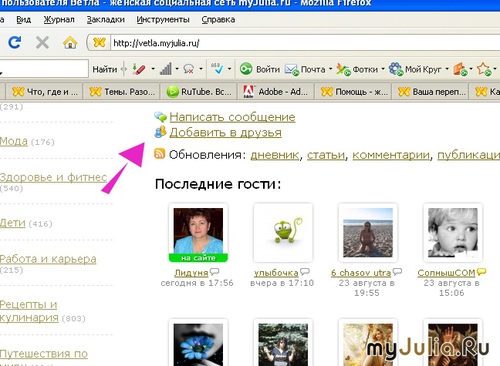Expand the orange wallet dropdown arrow
The height and width of the screenshot is (366, 500).
coord(471,69)
